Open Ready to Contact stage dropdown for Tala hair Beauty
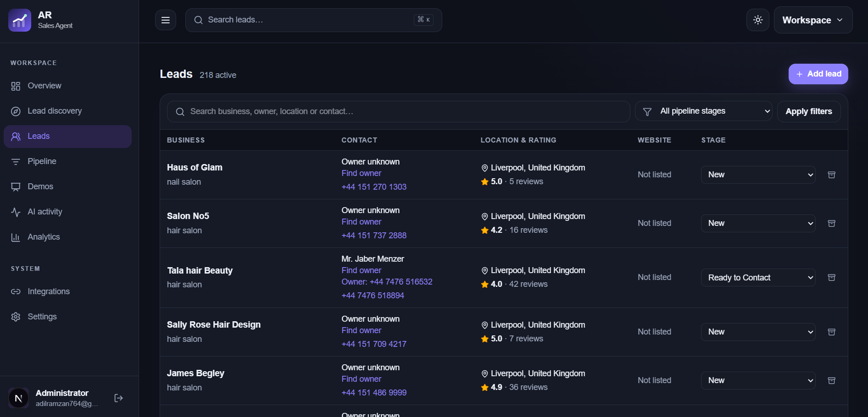868x417 pixels. [x=758, y=278]
